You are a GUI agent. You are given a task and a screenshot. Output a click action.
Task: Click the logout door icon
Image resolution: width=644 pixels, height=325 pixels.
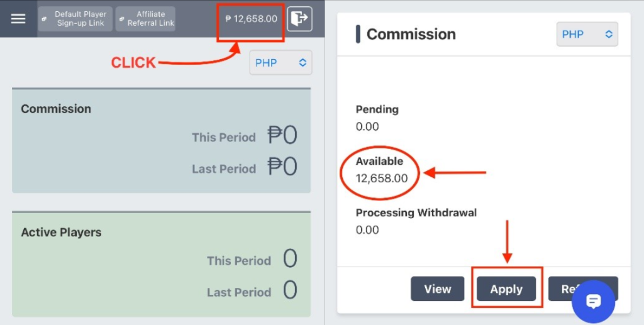[299, 18]
